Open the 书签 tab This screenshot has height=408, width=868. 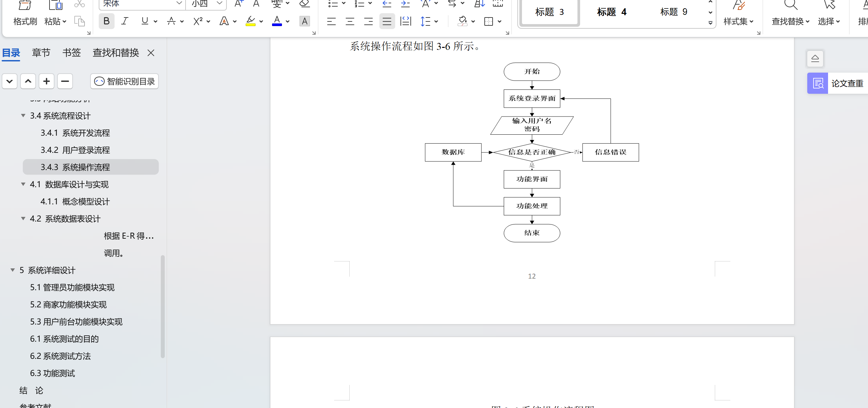pyautogui.click(x=71, y=52)
